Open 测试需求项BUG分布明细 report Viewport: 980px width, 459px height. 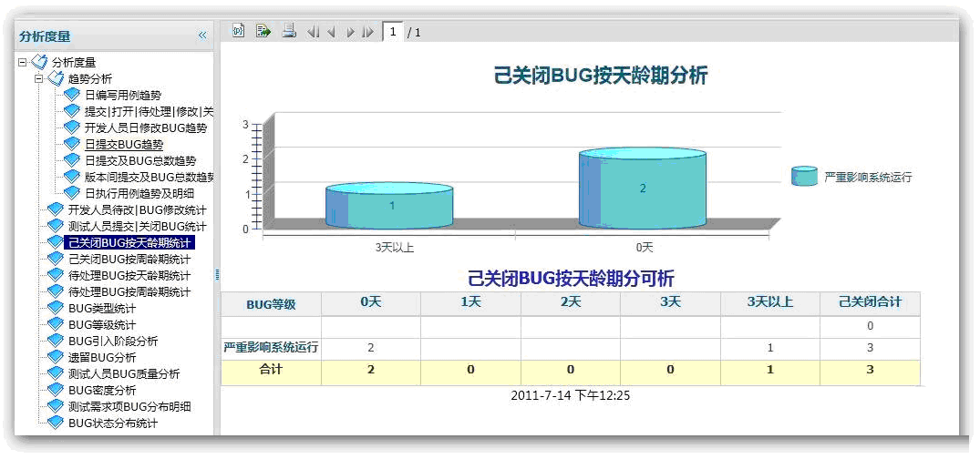coord(129,406)
